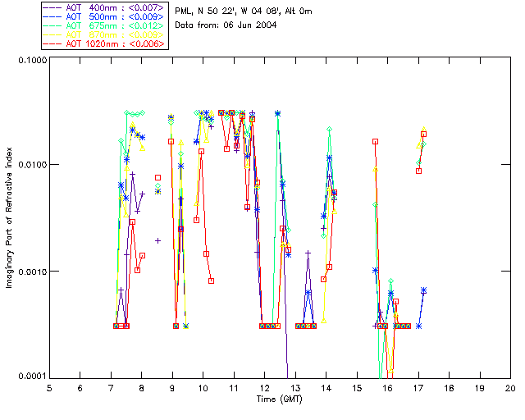Click the 'Imaginary Part of Refractive index' axis label

pos(9,217)
